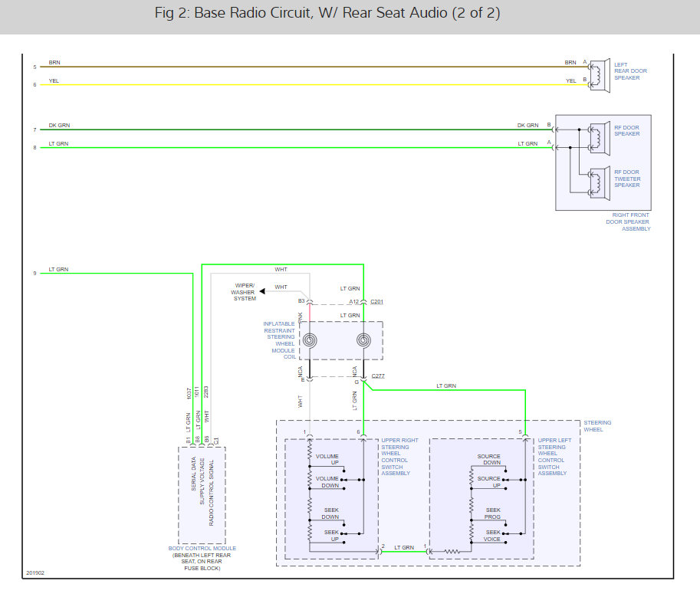The height and width of the screenshot is (597, 700).
Task: Click the RF door tweeter speaker symbol
Action: pyautogui.click(x=600, y=183)
